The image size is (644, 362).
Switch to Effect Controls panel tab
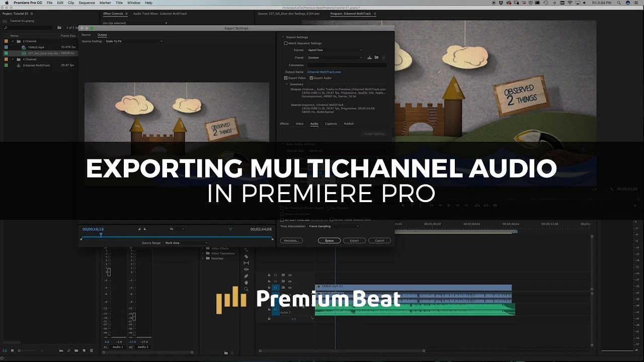pyautogui.click(x=113, y=14)
